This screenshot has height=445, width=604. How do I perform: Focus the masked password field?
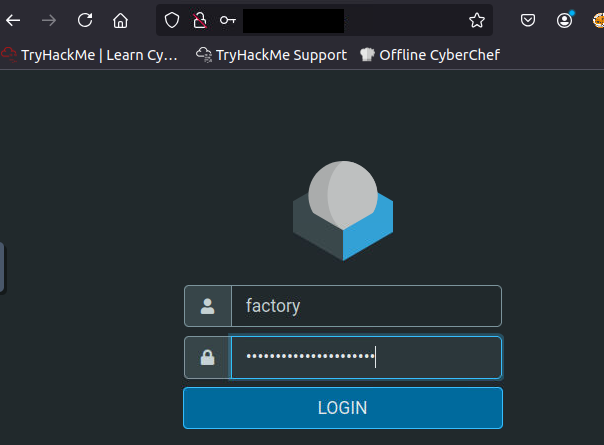tap(365, 357)
